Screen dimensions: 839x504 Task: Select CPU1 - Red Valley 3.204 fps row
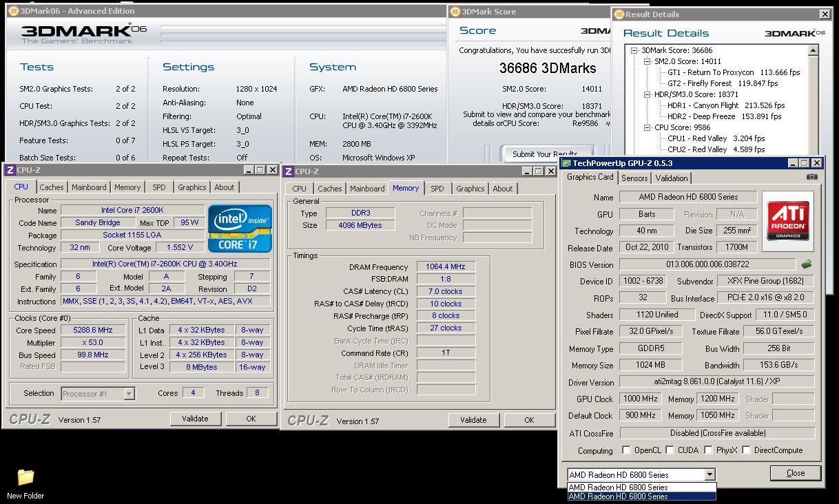tap(716, 138)
